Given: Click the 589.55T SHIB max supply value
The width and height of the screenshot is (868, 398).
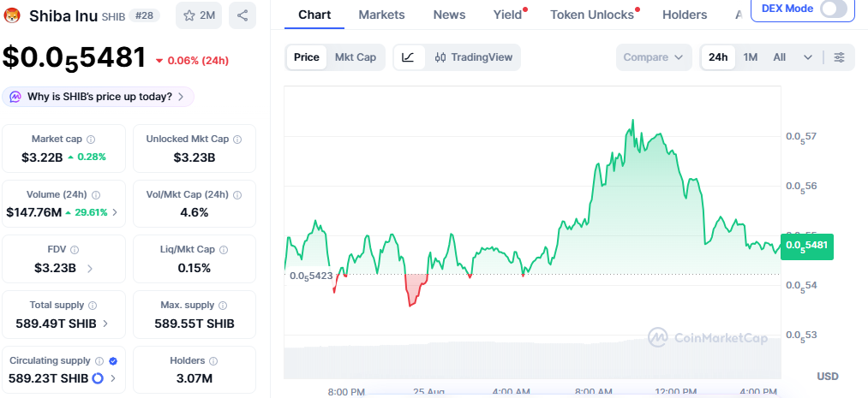Looking at the screenshot, I should tap(195, 324).
